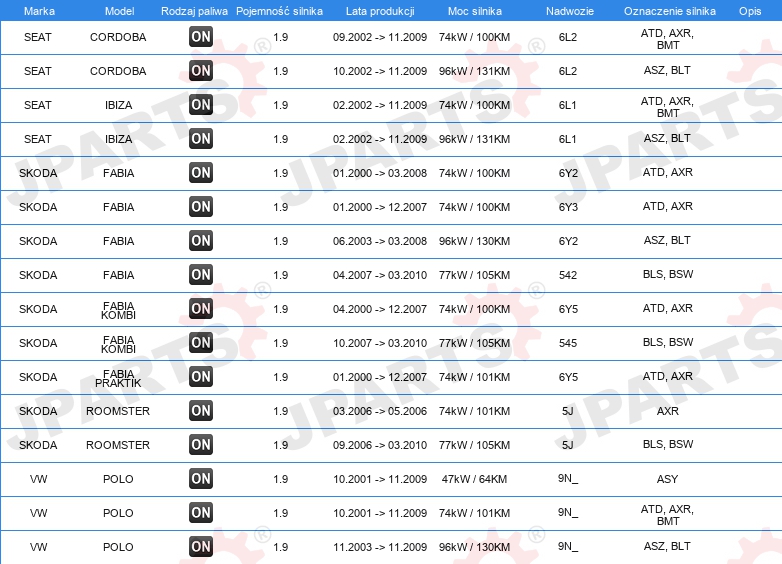Click the ON badge for Fabia 6Y2 96kW / 130KM
The height and width of the screenshot is (564, 782).
click(201, 241)
